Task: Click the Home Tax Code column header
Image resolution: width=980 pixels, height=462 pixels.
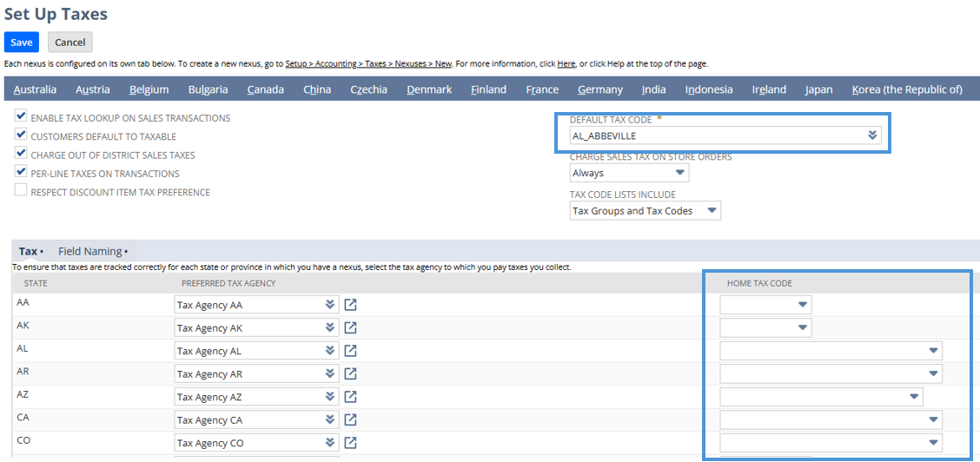Action: 759,283
